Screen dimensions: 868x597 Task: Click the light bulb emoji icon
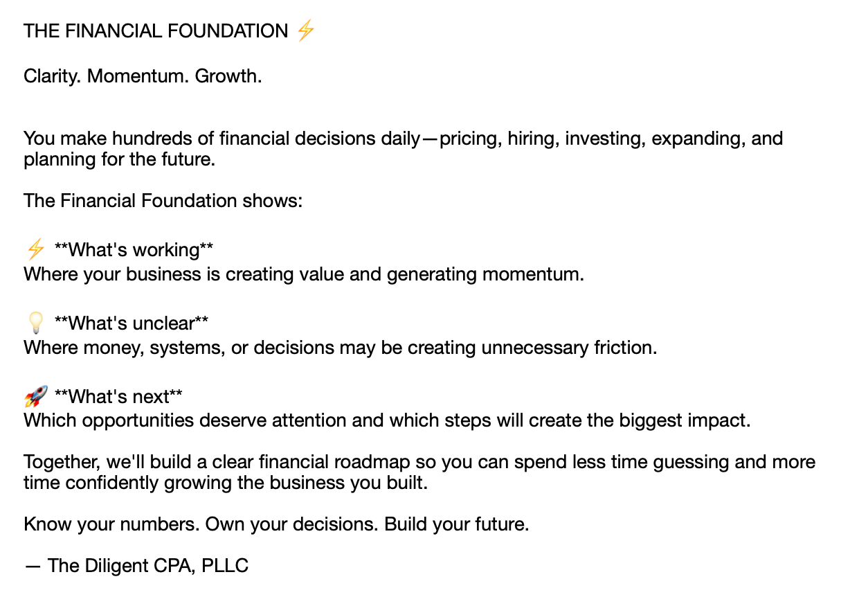click(x=35, y=323)
